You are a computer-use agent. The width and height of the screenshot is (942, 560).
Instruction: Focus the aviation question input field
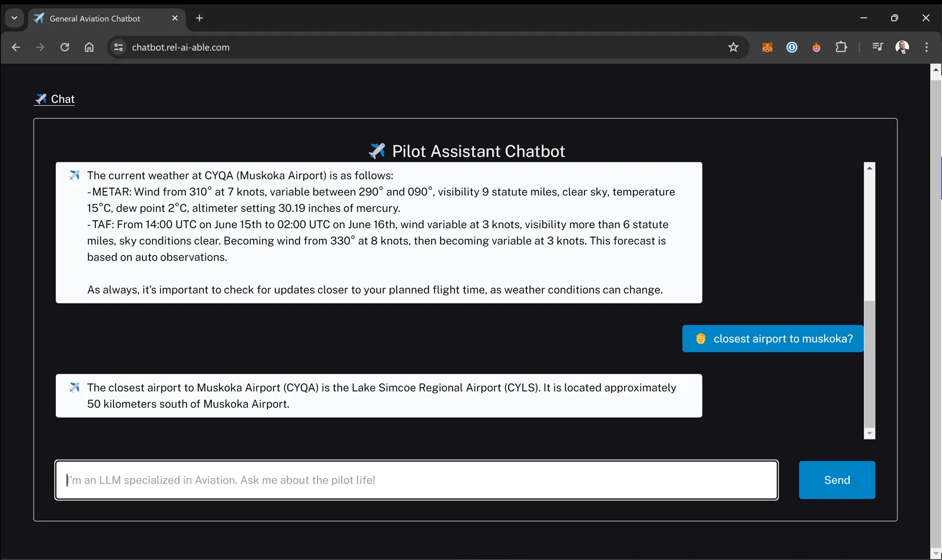(416, 480)
